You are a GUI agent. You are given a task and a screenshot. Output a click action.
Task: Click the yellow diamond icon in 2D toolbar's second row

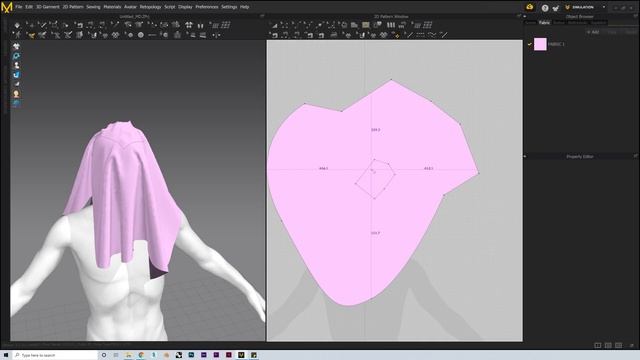coord(396,36)
